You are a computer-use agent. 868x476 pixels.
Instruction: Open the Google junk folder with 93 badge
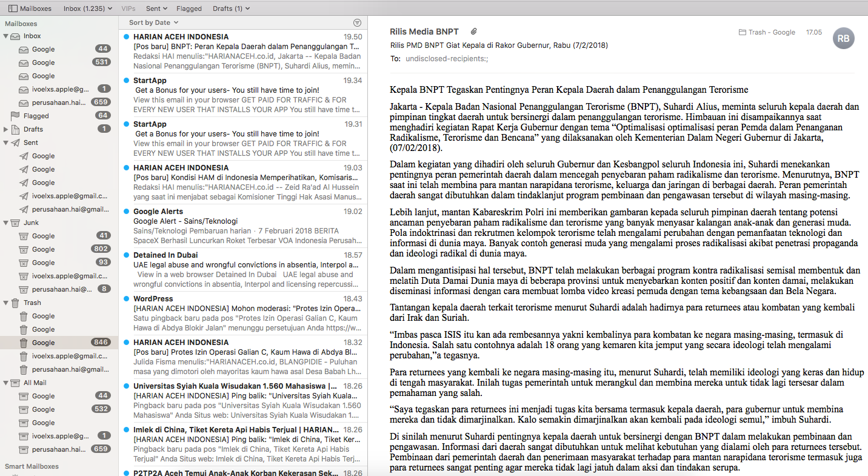click(x=59, y=263)
